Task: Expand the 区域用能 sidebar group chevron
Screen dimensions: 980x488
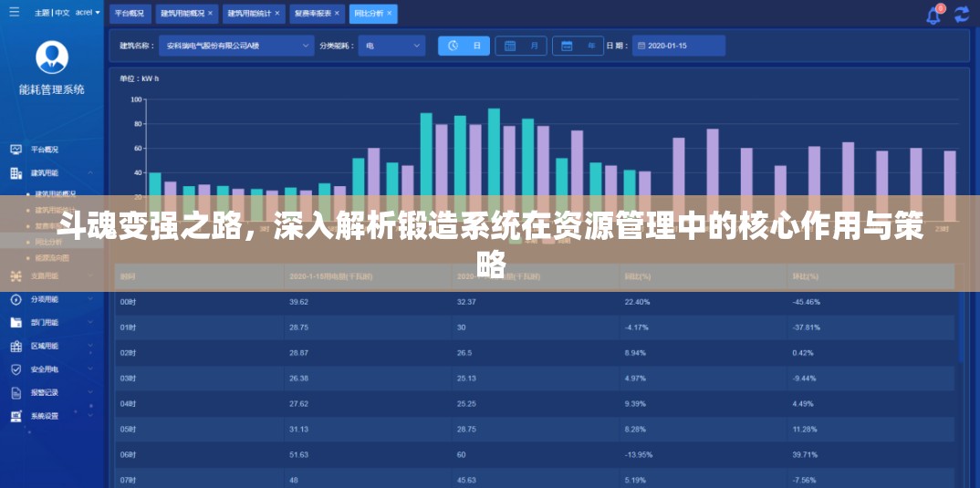Action: [91, 347]
